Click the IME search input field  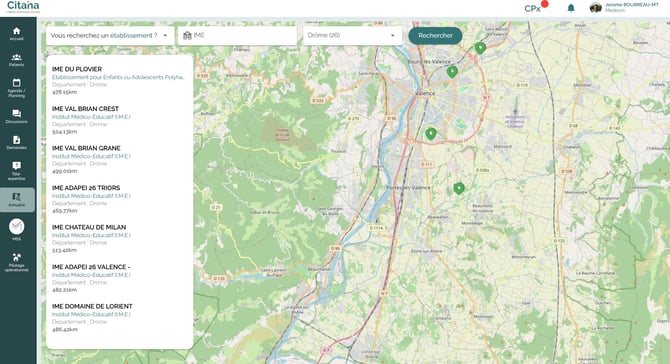tap(238, 35)
